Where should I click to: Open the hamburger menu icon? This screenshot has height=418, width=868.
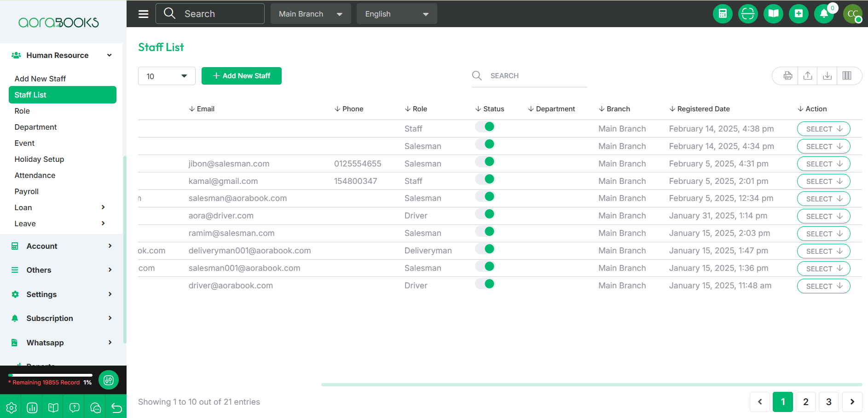143,14
